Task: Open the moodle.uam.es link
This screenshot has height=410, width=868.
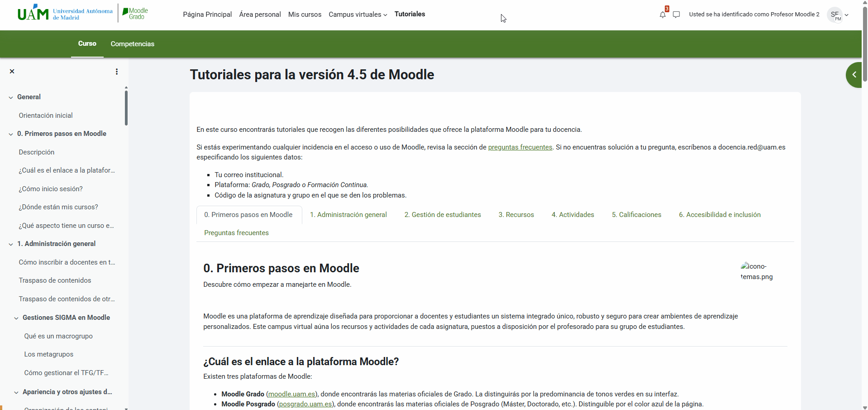Action: tap(292, 394)
